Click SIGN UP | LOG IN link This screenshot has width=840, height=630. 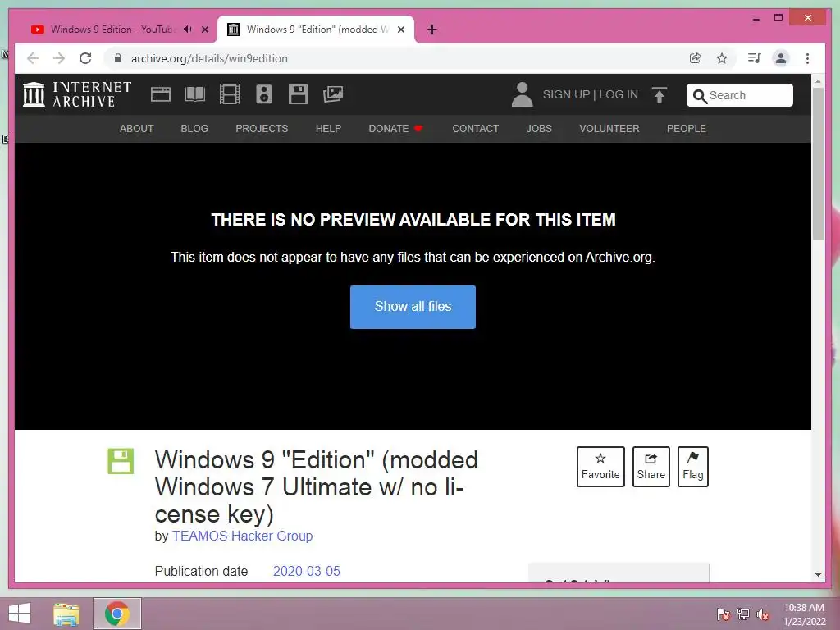(591, 94)
